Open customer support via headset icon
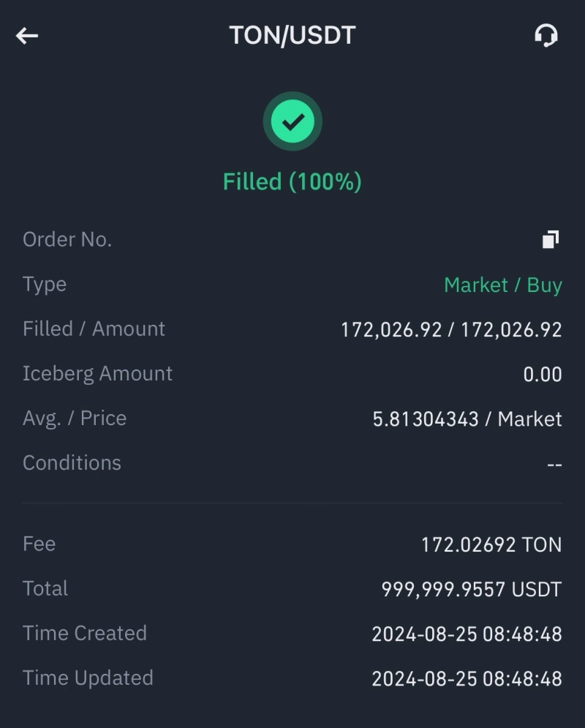Viewport: 585px width, 728px height. click(x=546, y=35)
